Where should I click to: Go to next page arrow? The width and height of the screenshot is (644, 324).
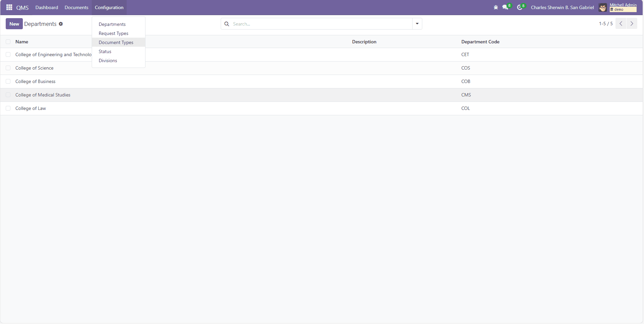tap(632, 24)
